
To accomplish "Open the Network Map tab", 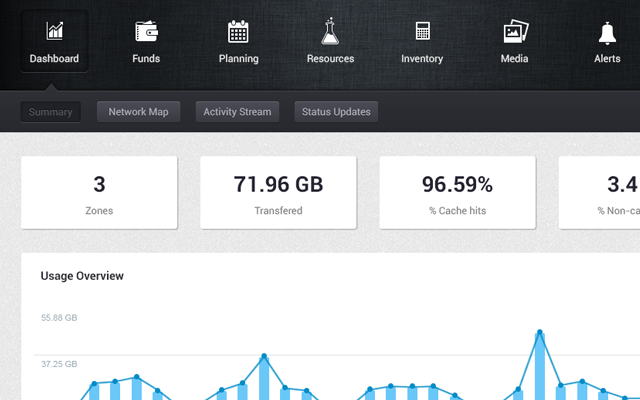I will 138,112.
